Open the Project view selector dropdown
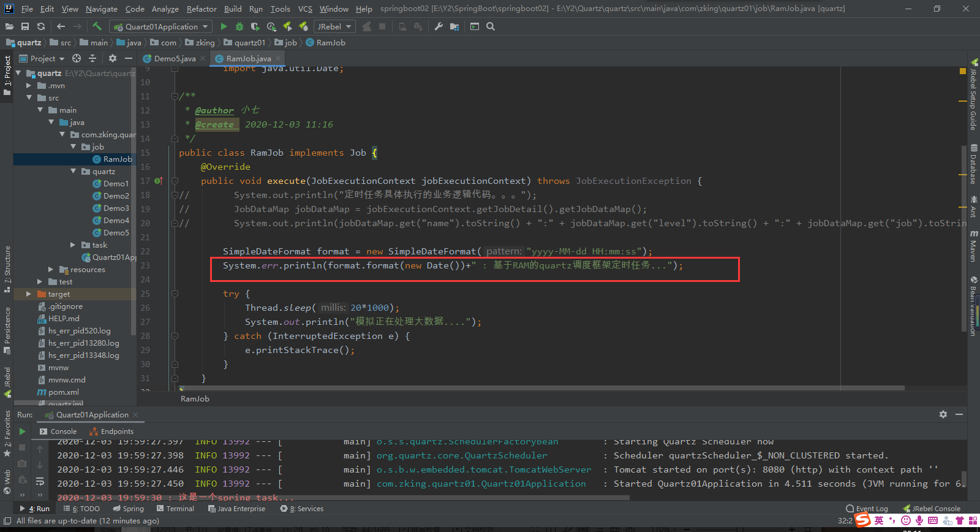The width and height of the screenshot is (980, 532). pyautogui.click(x=42, y=58)
